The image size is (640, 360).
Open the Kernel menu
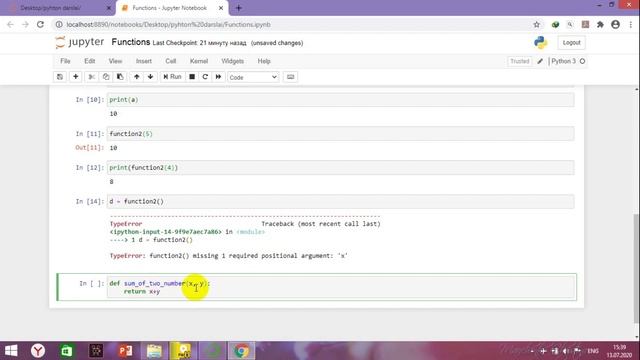point(199,61)
